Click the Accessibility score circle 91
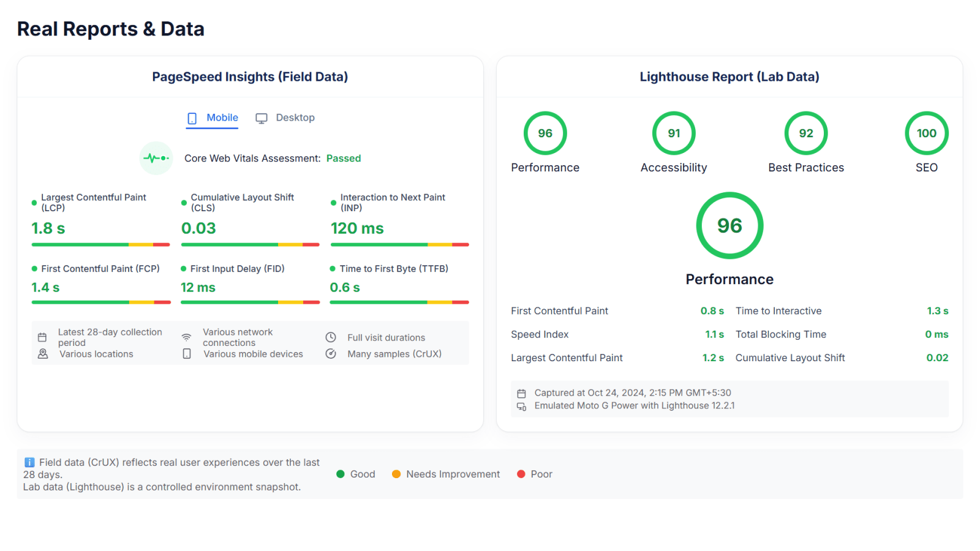This screenshot has width=980, height=551. (x=674, y=133)
